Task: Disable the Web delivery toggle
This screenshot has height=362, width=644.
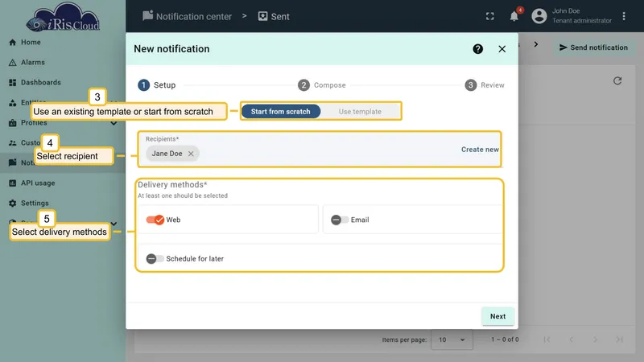Action: coord(155,220)
